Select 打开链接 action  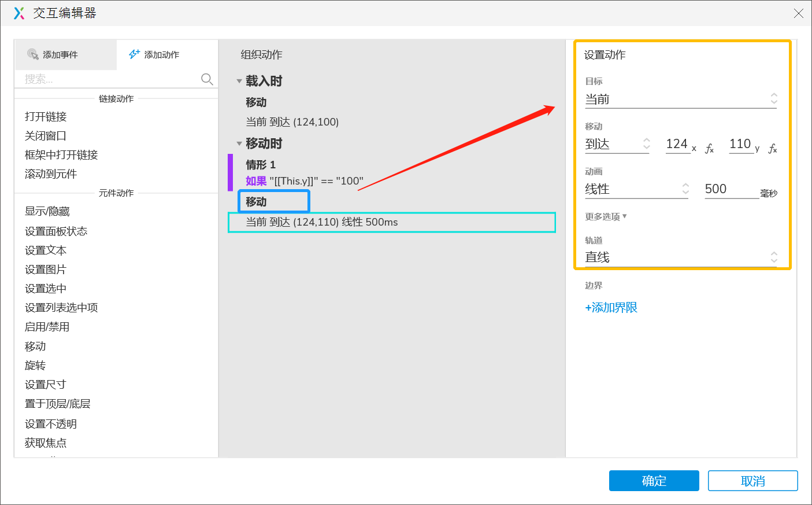click(46, 117)
